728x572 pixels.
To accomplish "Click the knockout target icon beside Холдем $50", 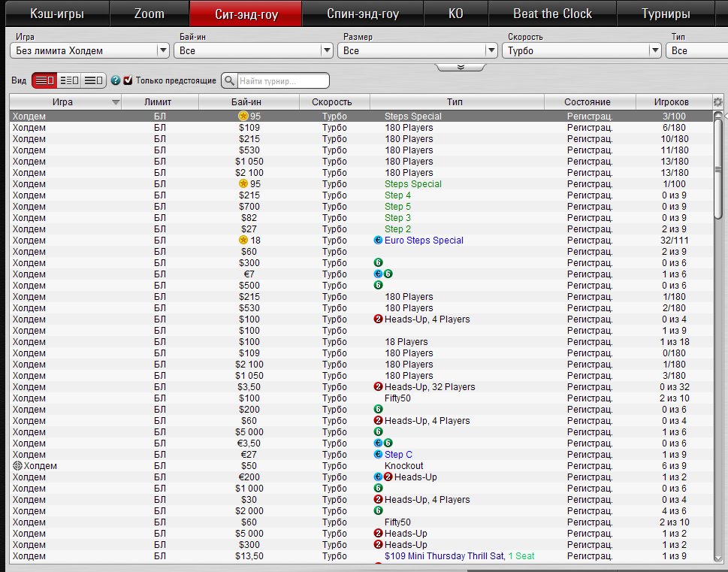I will pos(17,465).
